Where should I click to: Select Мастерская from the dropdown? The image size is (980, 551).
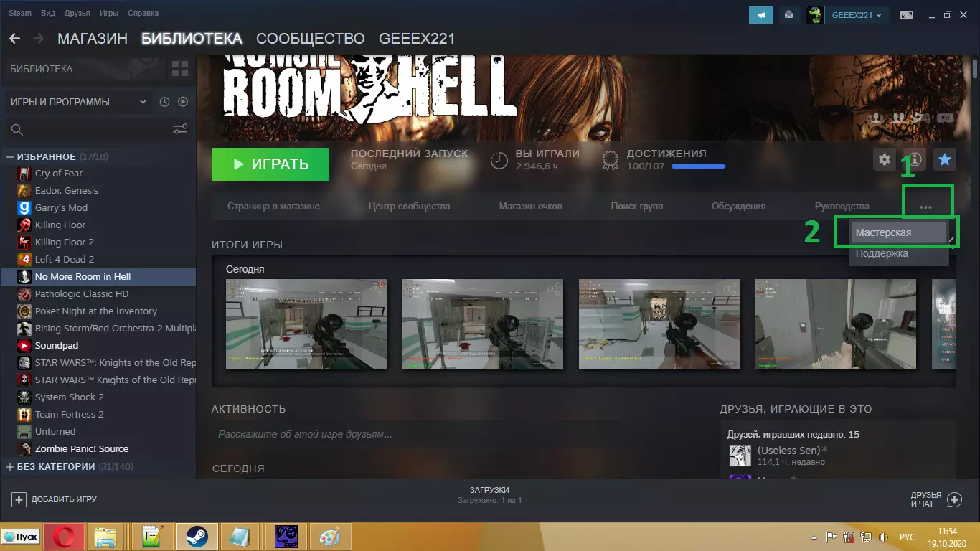coord(899,232)
